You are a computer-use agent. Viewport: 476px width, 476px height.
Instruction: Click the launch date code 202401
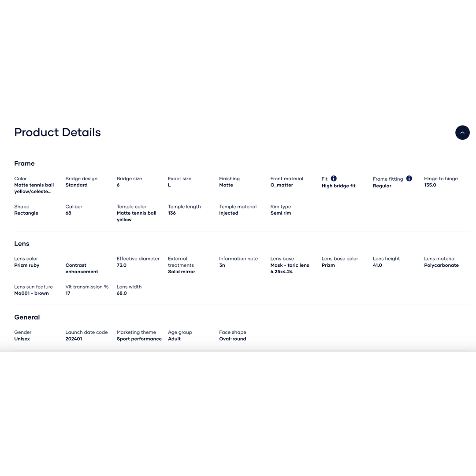(x=74, y=339)
